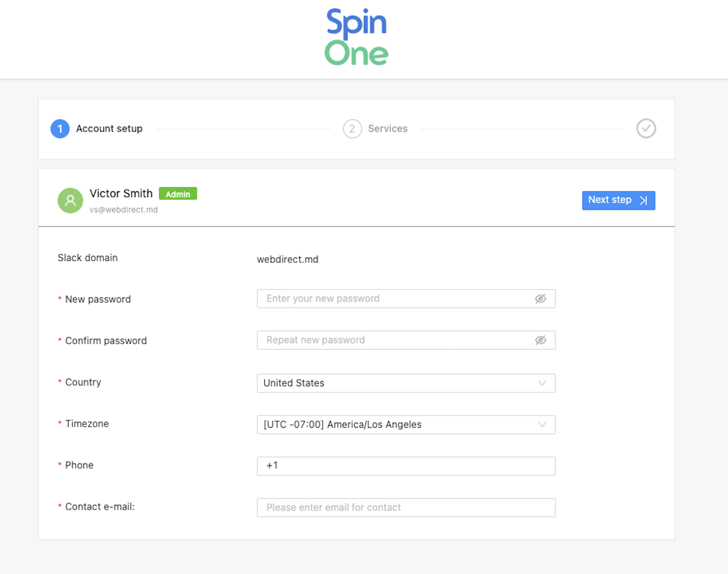
Task: Focus the New password input field
Action: click(406, 299)
